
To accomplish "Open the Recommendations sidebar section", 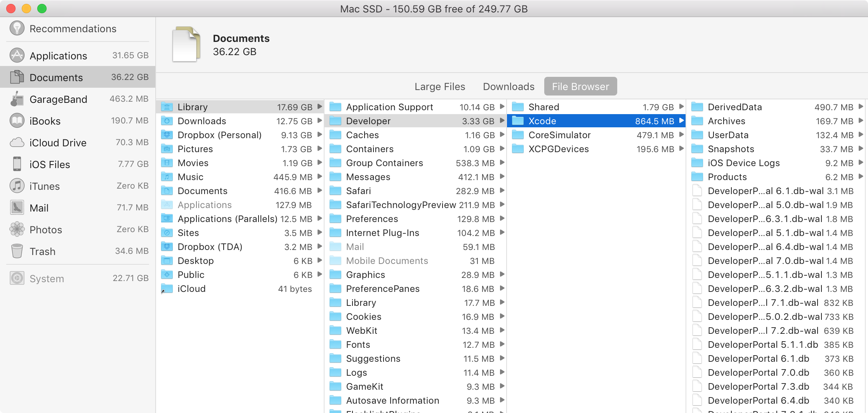I will 78,29.
